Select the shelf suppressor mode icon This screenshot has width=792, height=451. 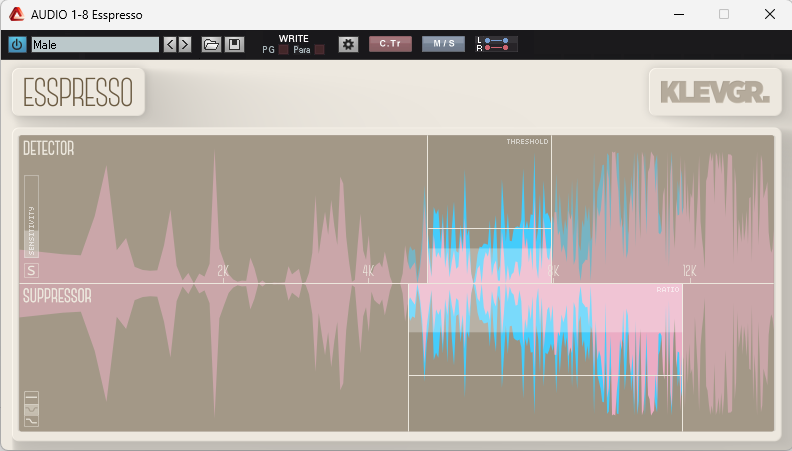tap(31, 421)
